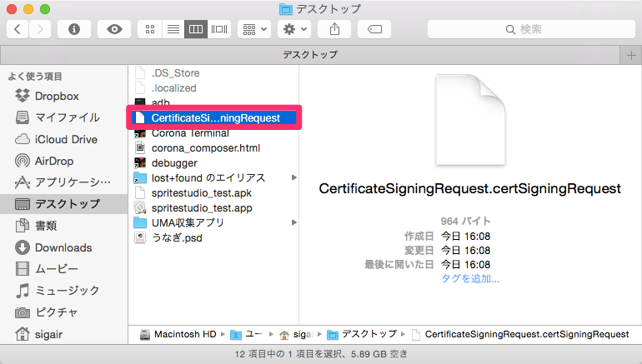Select the .DS_Store file

click(175, 72)
